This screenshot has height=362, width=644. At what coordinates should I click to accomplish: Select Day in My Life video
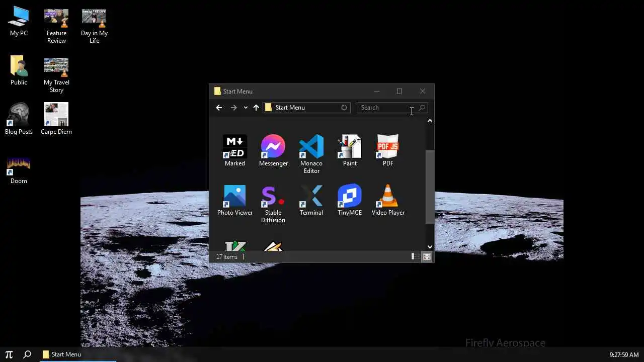point(94,26)
